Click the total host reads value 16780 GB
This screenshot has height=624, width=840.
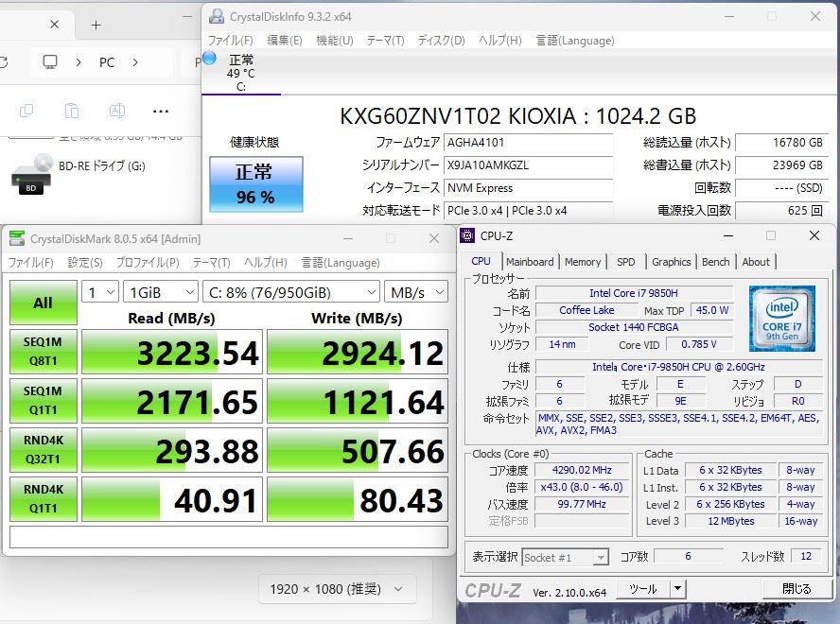(781, 143)
